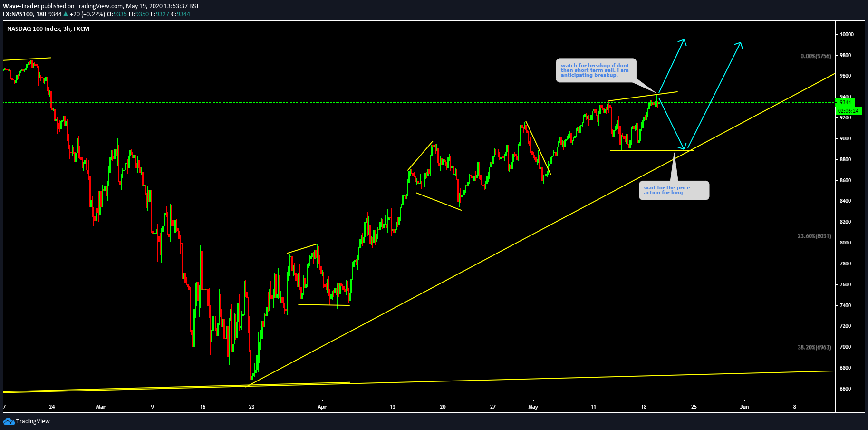Click the TradingView brand text
868x430 pixels.
tap(33, 421)
